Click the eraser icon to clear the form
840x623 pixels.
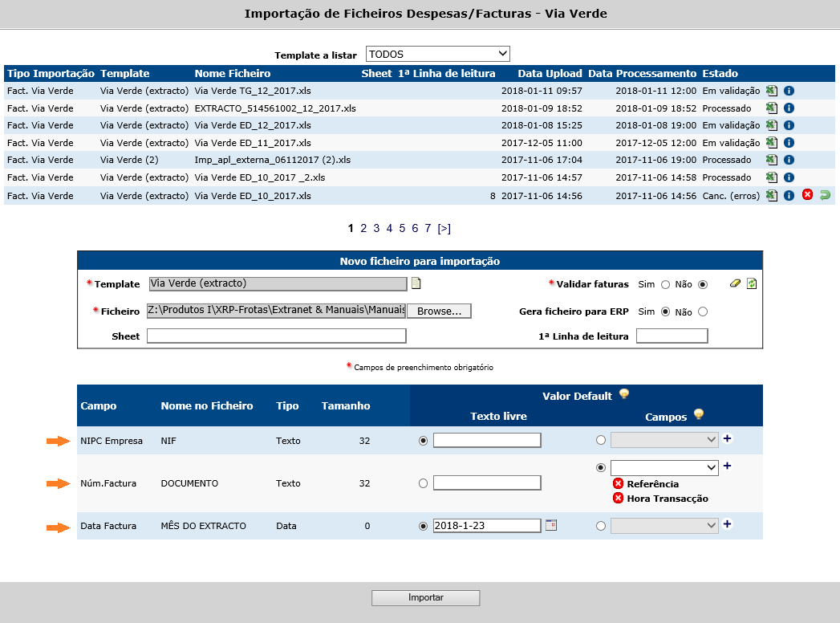(x=735, y=283)
